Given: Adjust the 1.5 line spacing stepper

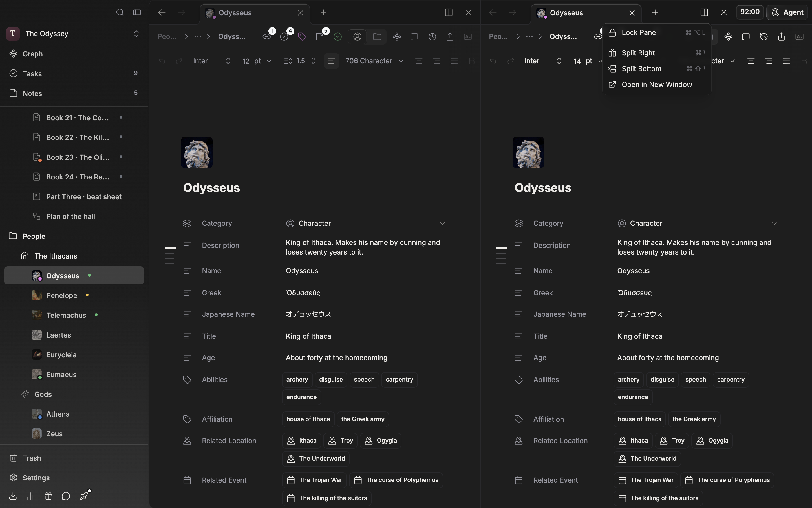Looking at the screenshot, I should click(314, 61).
